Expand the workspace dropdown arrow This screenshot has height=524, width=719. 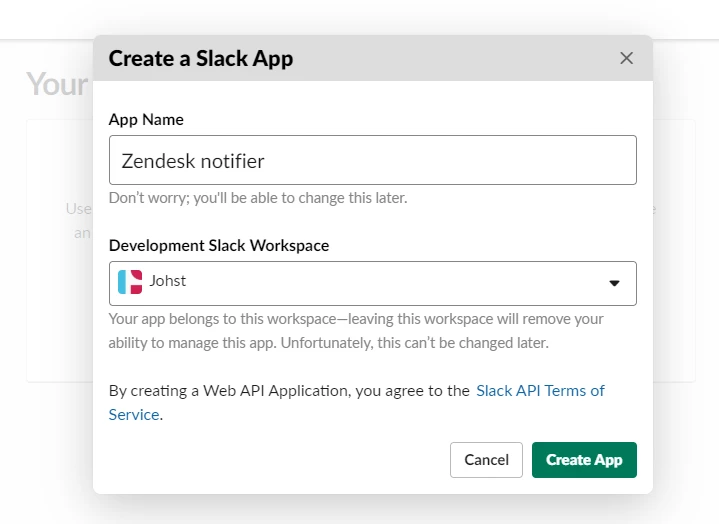(615, 283)
